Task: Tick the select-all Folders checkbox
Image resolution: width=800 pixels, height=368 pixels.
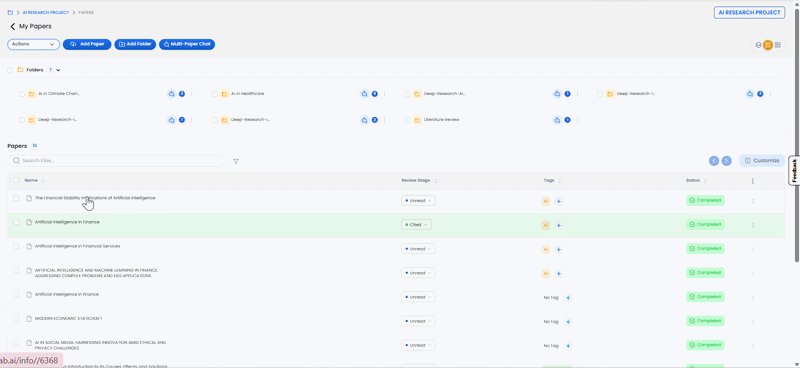Action: [10, 70]
